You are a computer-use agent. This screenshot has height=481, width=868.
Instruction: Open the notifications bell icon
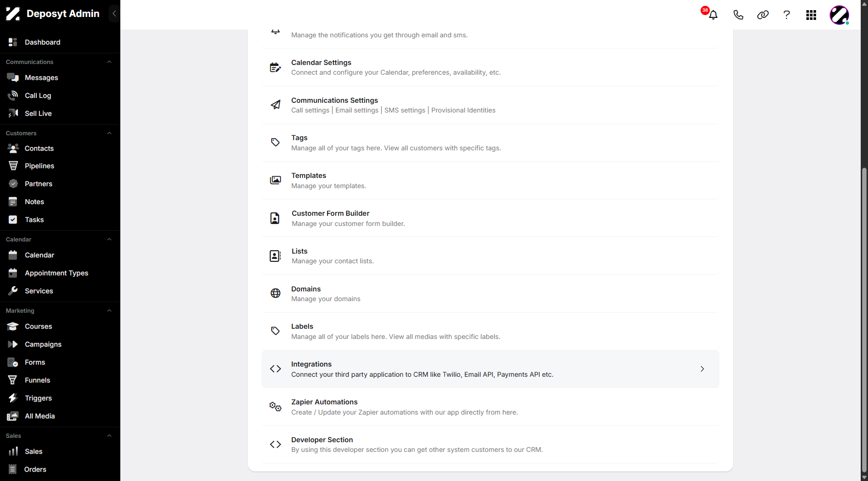(713, 15)
